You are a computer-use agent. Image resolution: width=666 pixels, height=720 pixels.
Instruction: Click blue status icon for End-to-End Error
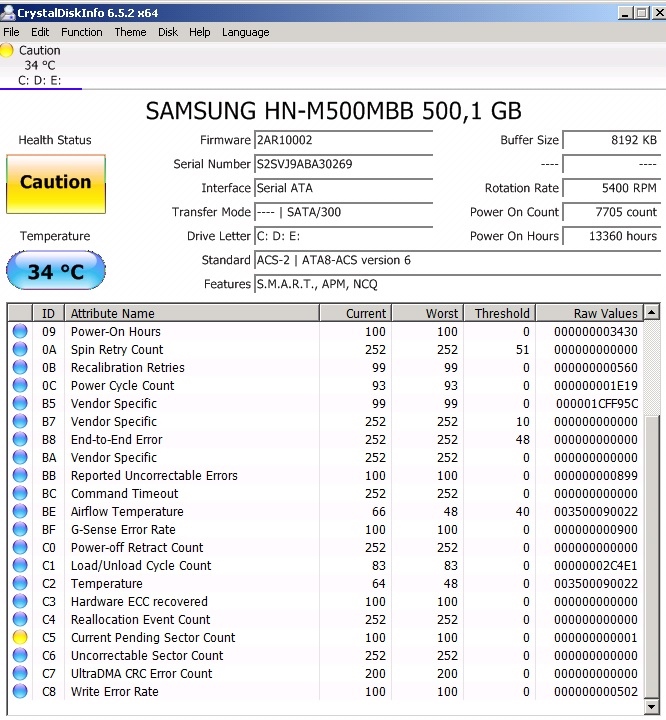click(20, 439)
